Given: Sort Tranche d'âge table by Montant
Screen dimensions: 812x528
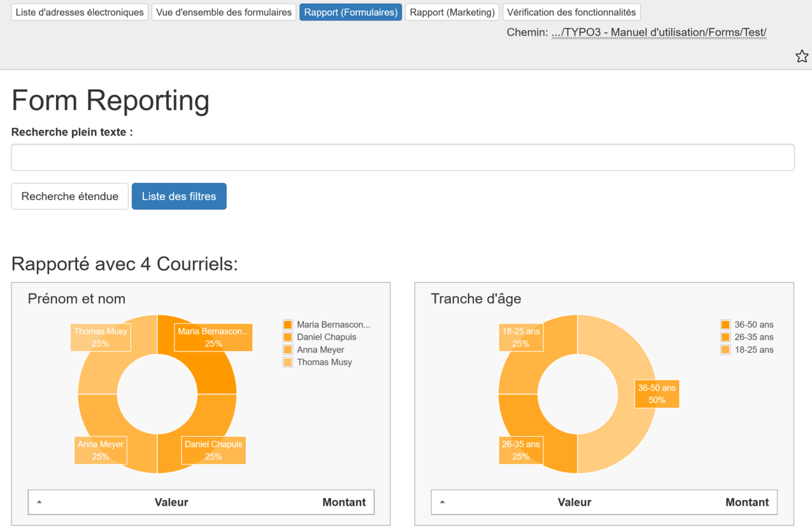Looking at the screenshot, I should (746, 502).
